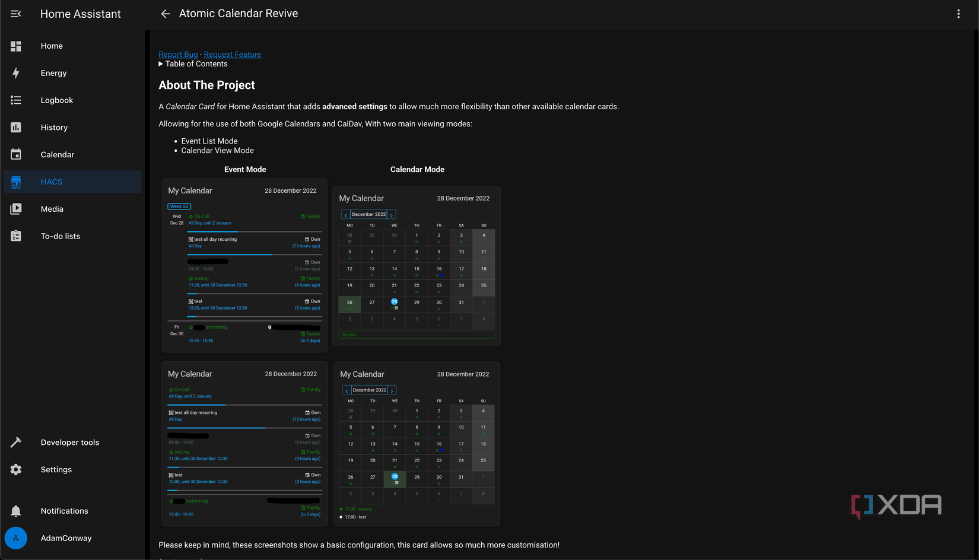The width and height of the screenshot is (979, 560).
Task: Open Developer tools via hammer icon
Action: [x=16, y=443]
